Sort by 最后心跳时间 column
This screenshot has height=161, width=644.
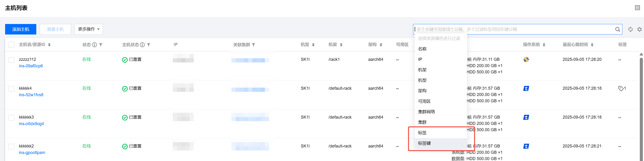coord(592,45)
